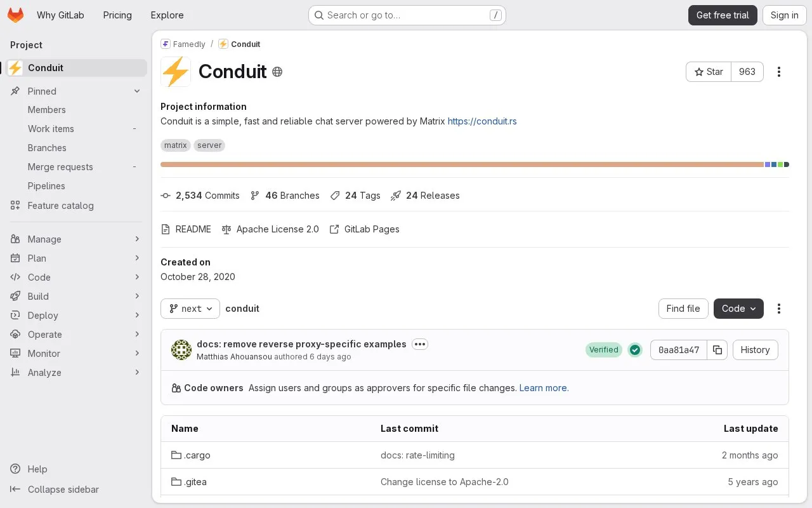Image resolution: width=812 pixels, height=508 pixels.
Task: Open Merge requests in the sidebar
Action: click(76, 167)
